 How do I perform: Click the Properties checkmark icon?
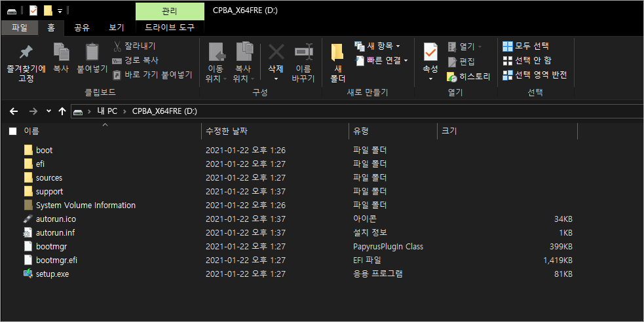coord(430,52)
